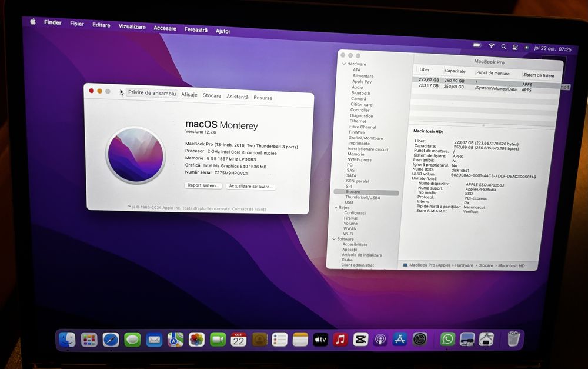The width and height of the screenshot is (588, 369).
Task: Launch Safari from the Dock
Action: [111, 340]
